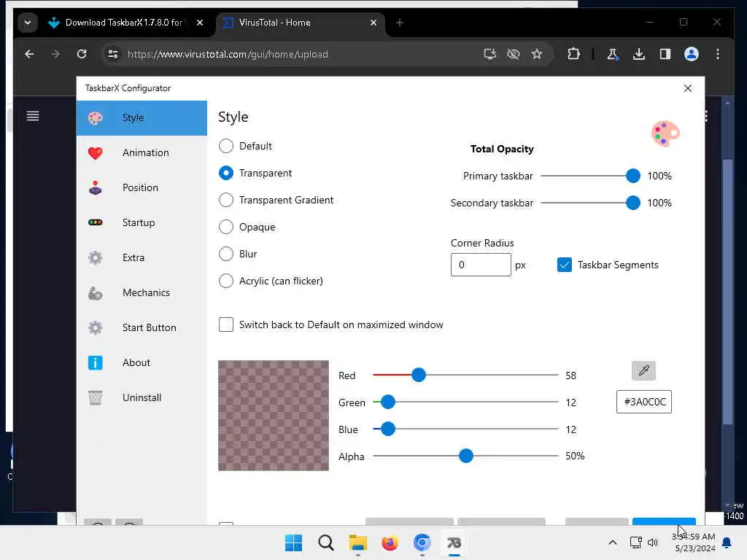
Task: Toggle the browser side panel
Action: click(665, 54)
